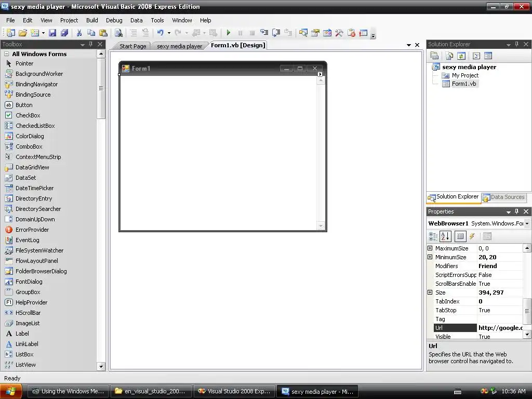
Task: Click the Toolbox scroll down arrow
Action: click(x=101, y=366)
